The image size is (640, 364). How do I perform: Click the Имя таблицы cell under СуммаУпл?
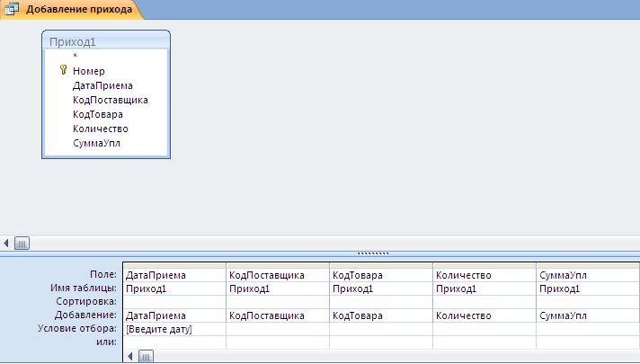(x=588, y=289)
